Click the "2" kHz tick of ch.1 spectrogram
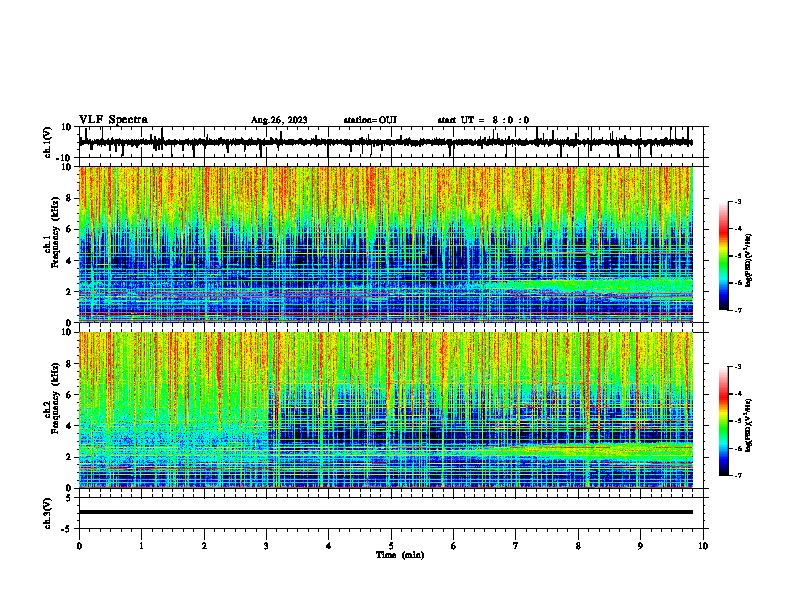Image resolution: width=792 pixels, height=612 pixels. click(69, 292)
